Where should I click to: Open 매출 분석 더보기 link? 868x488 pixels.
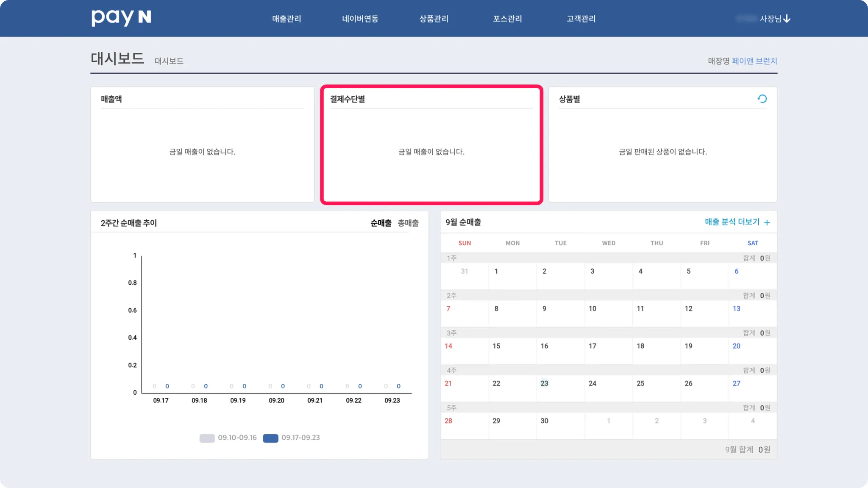pos(732,222)
